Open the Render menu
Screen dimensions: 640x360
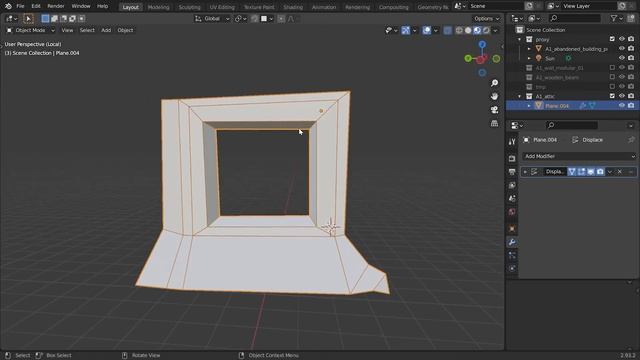tap(56, 6)
